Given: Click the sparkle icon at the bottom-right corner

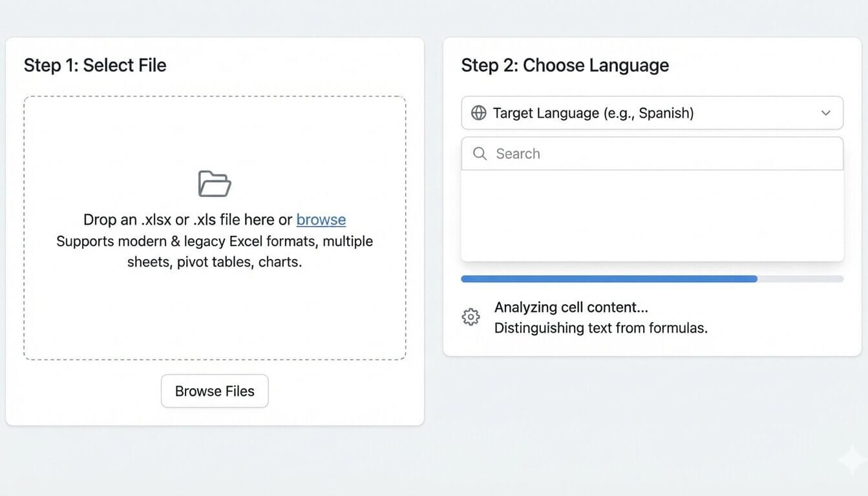Looking at the screenshot, I should tap(851, 459).
